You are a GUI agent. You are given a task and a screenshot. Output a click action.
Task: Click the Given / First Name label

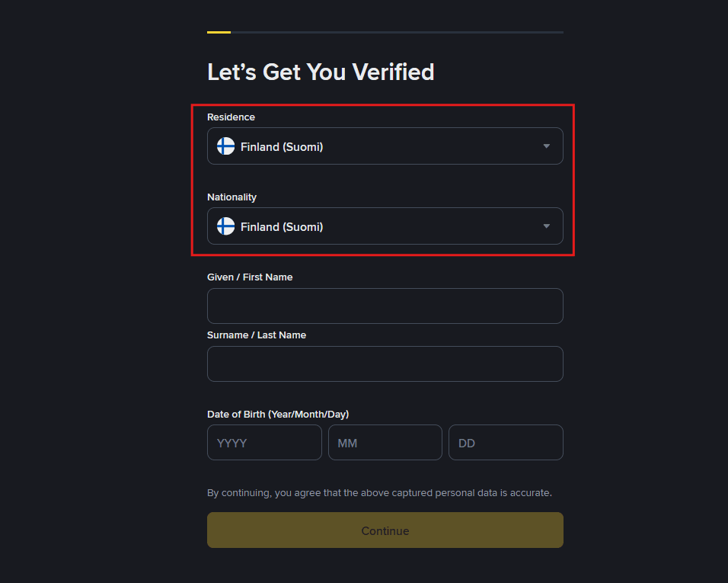point(250,277)
